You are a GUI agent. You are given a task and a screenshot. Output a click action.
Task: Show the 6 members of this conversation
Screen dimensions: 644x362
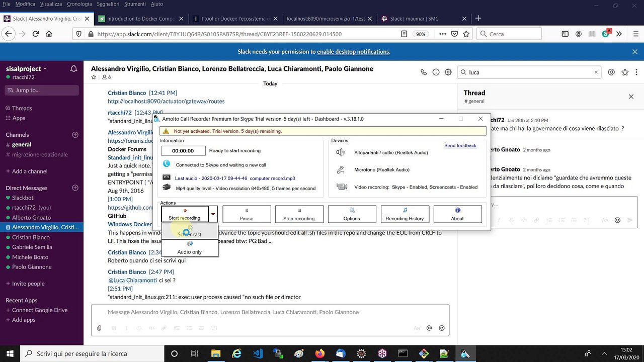(107, 77)
